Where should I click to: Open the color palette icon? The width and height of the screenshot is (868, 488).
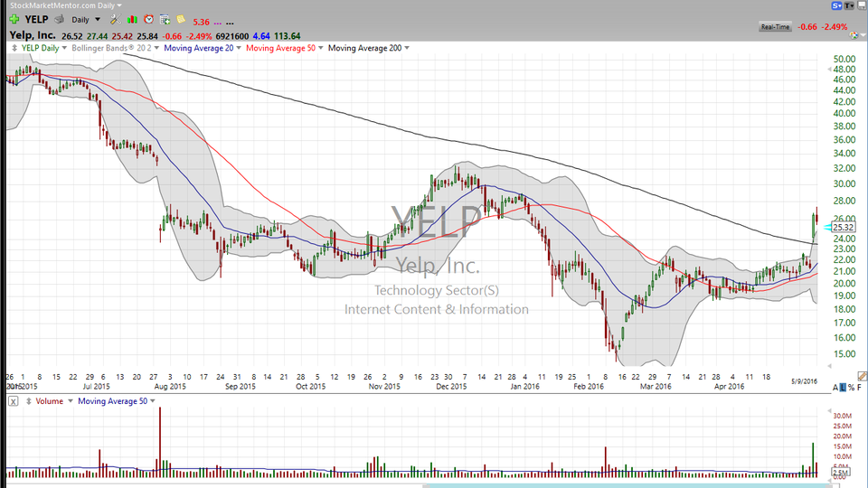(854, 35)
